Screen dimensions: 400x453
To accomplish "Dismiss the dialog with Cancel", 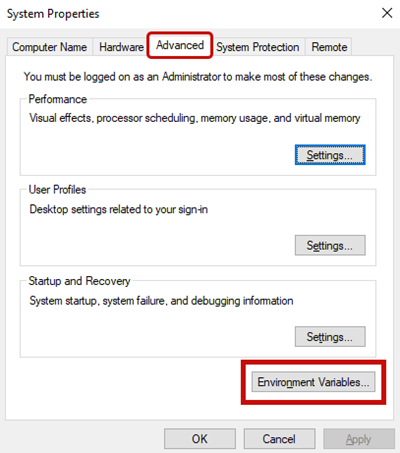I will pos(279,439).
